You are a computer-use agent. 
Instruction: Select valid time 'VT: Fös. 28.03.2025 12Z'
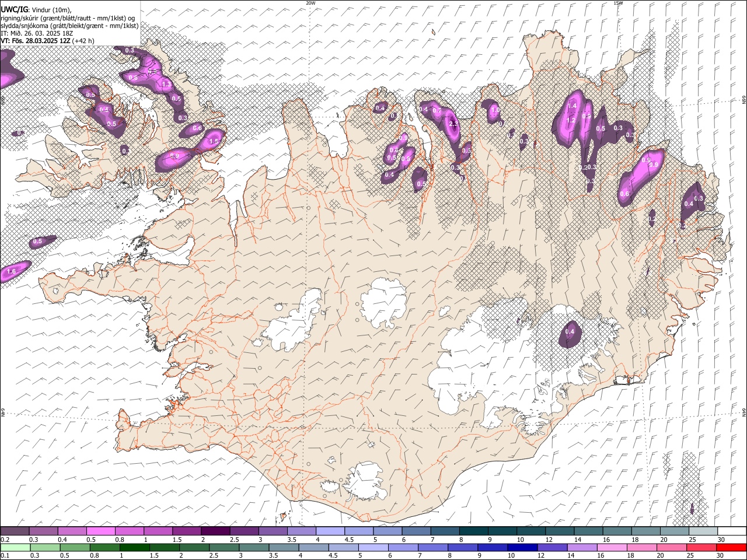tap(35, 41)
